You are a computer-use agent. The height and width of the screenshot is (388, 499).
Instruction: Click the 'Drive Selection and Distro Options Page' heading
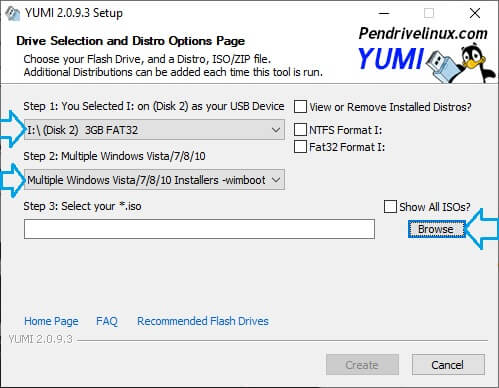(x=130, y=41)
